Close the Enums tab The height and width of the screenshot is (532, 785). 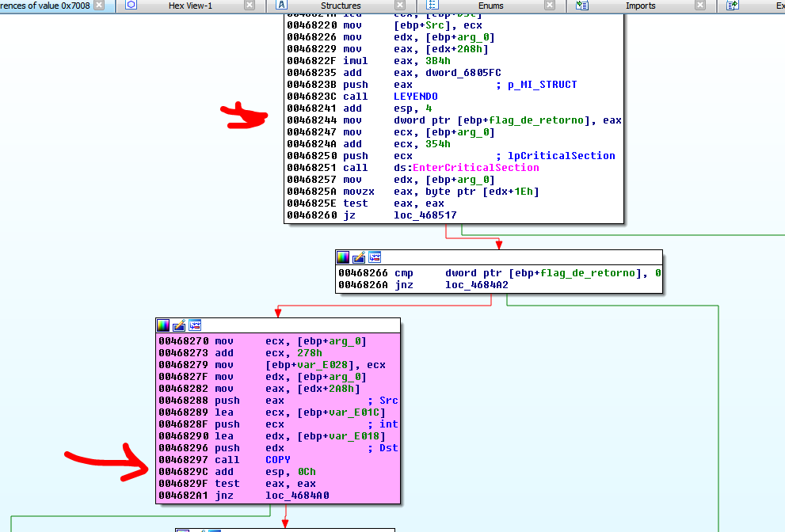[x=550, y=6]
